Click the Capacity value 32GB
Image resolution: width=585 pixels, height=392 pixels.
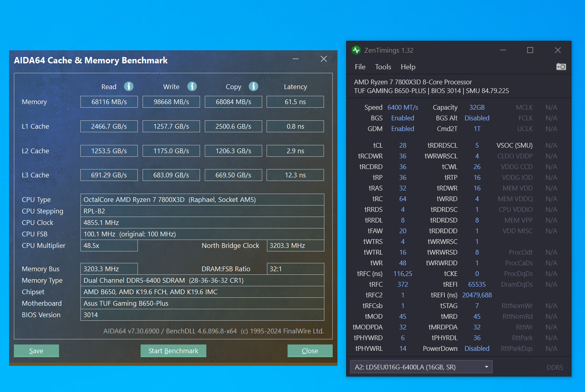477,107
